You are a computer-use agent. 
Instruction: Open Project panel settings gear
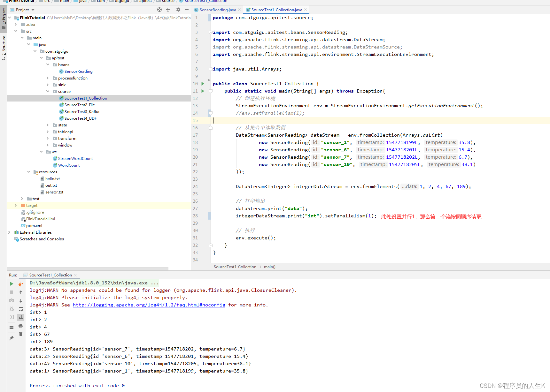point(178,10)
